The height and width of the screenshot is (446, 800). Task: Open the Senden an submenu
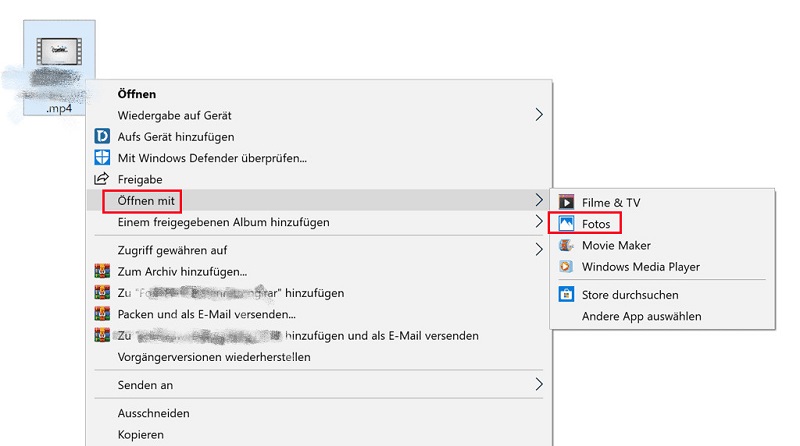145,385
